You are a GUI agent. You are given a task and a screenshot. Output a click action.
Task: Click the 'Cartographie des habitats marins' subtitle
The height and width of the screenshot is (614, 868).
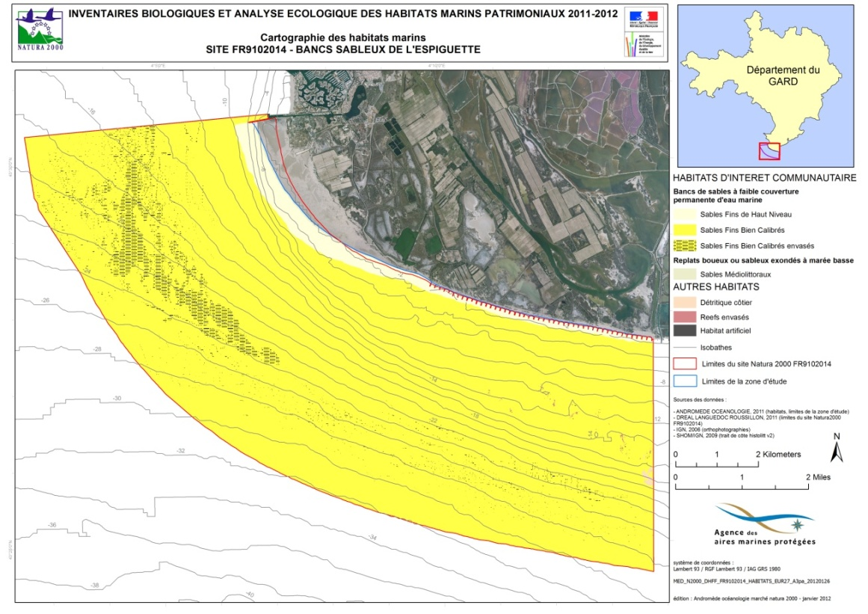[343, 37]
